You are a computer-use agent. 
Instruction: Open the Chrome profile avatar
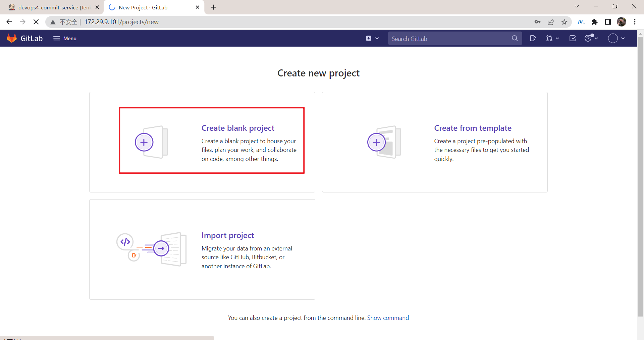(622, 22)
